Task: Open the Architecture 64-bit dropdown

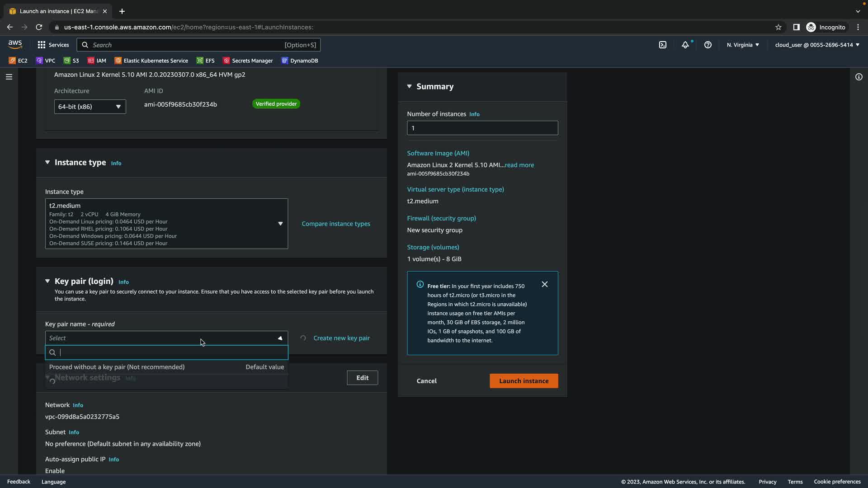Action: (90, 107)
